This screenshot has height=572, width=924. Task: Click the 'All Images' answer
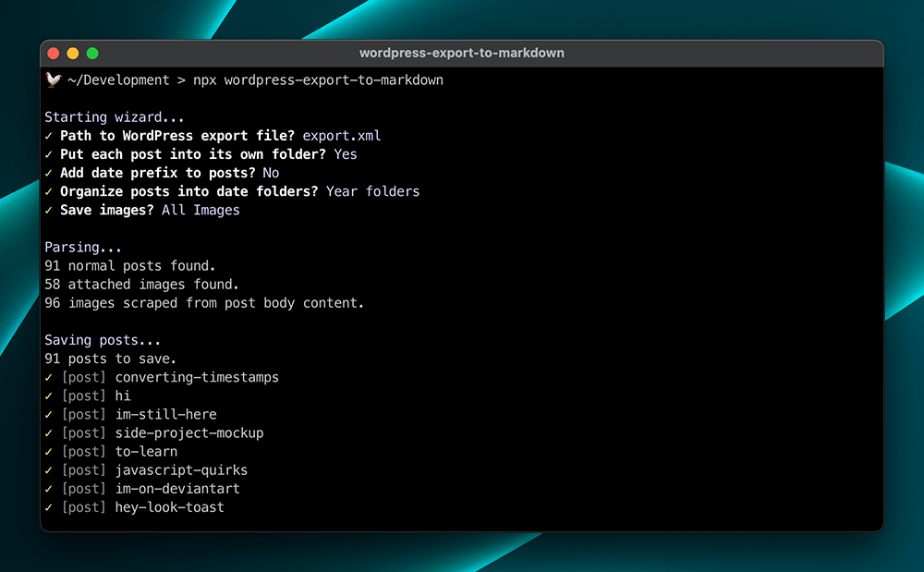(201, 211)
